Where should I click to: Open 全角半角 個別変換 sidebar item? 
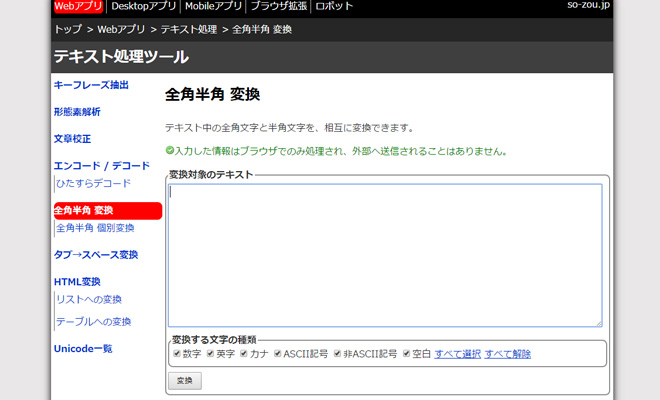coord(95,228)
